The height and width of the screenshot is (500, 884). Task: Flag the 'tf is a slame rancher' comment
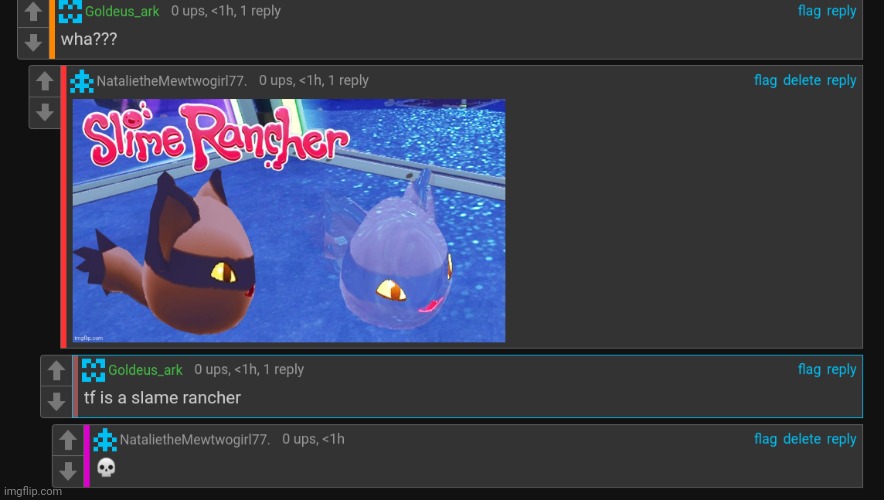pos(809,369)
